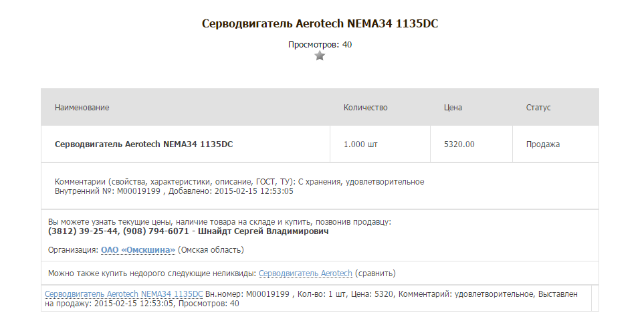Screen dimensions: 644x333
Task: Click the Количество column header
Action: click(365, 108)
